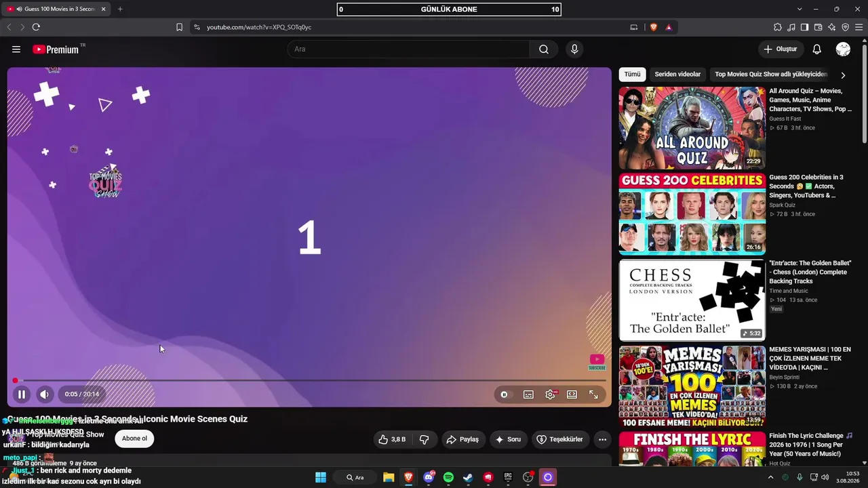Viewport: 868px width, 488px height.
Task: Go back in browser history
Action: pyautogui.click(x=9, y=27)
